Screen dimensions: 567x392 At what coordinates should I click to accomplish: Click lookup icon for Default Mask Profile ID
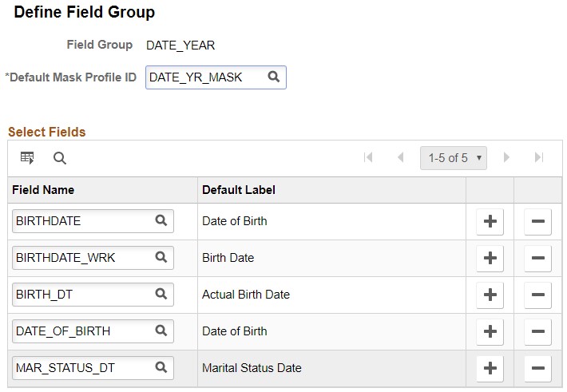(x=274, y=77)
